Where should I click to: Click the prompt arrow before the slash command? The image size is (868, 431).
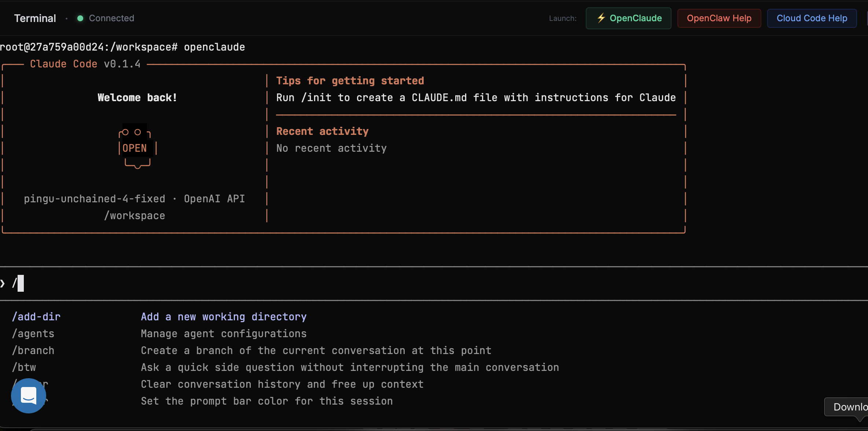(3, 283)
